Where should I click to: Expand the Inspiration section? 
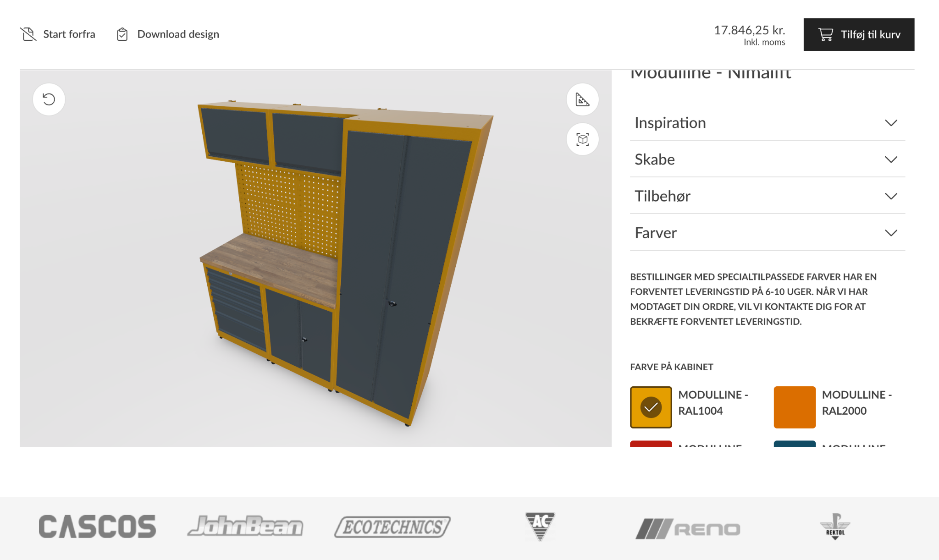point(767,123)
